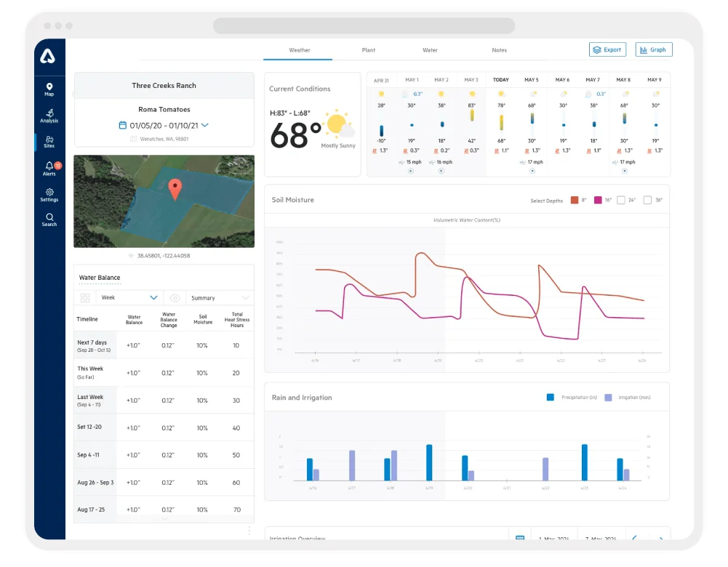Select the TODAY forecast column header
The width and height of the screenshot is (728, 567).
coord(501,80)
